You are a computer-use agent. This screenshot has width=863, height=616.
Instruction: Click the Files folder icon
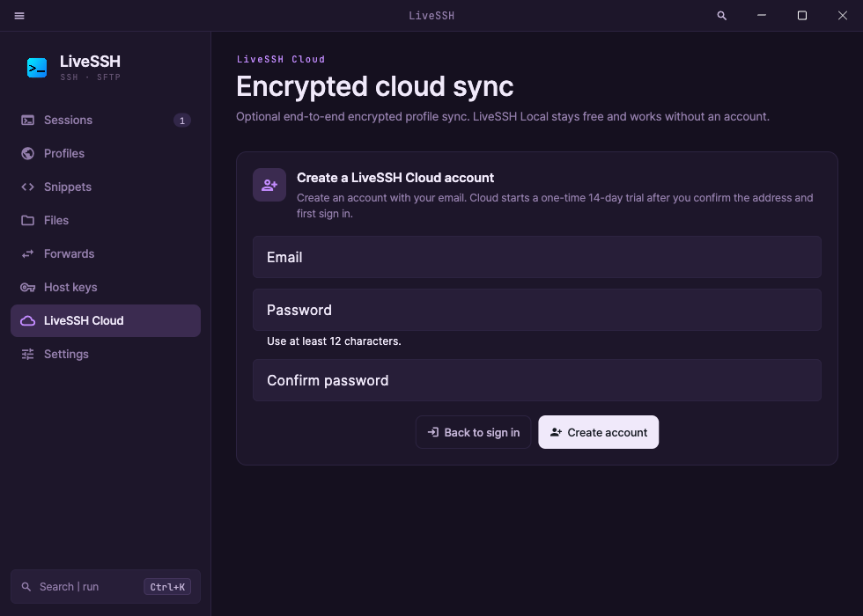pyautogui.click(x=27, y=221)
